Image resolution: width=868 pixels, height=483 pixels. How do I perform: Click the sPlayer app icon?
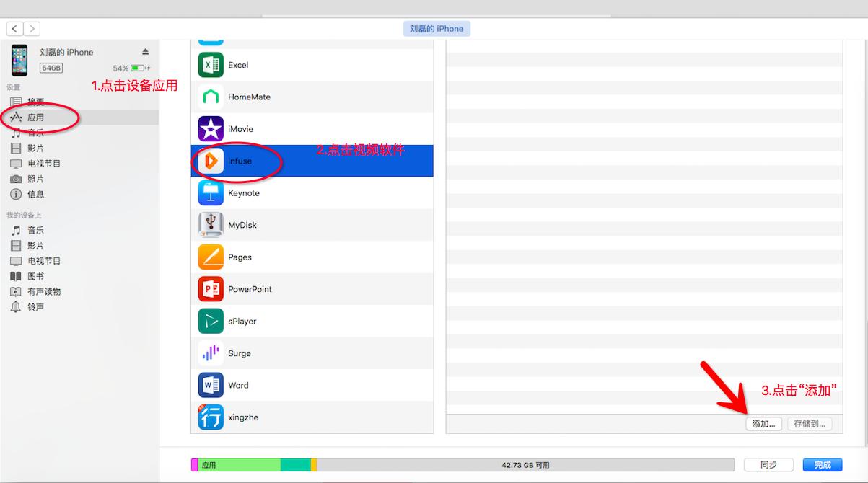coord(211,321)
